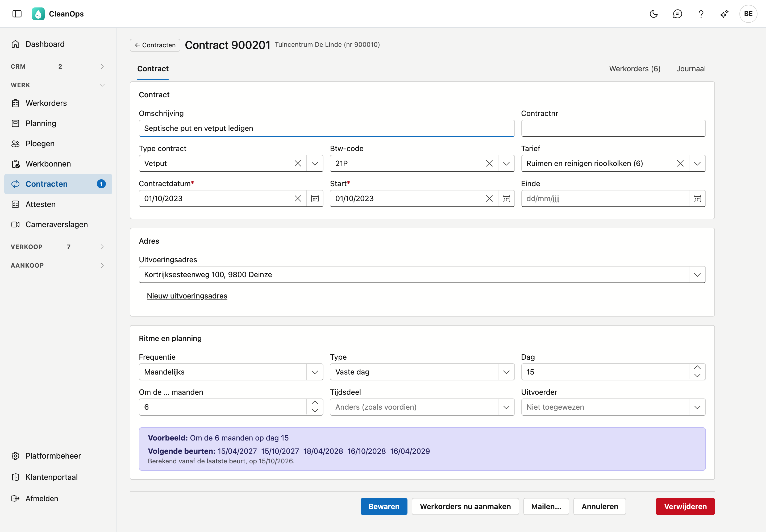Switch to dark mode moon icon
Screen dimensions: 766x532
point(654,14)
